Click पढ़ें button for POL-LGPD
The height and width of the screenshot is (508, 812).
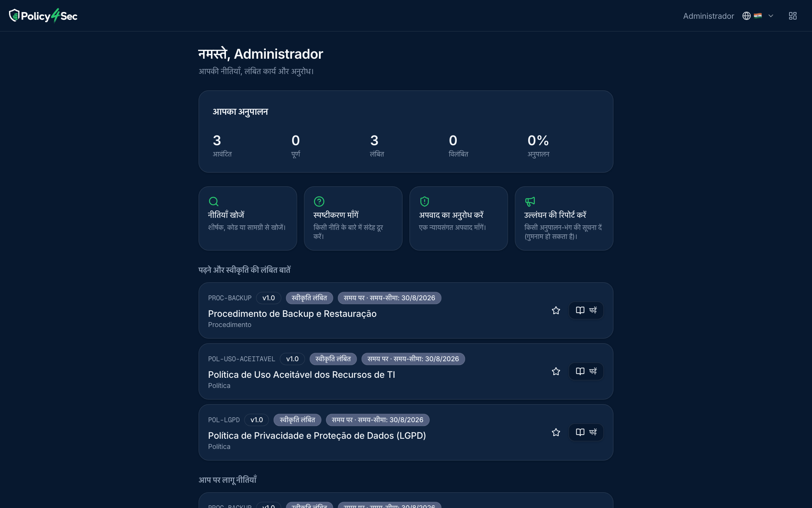pos(586,432)
